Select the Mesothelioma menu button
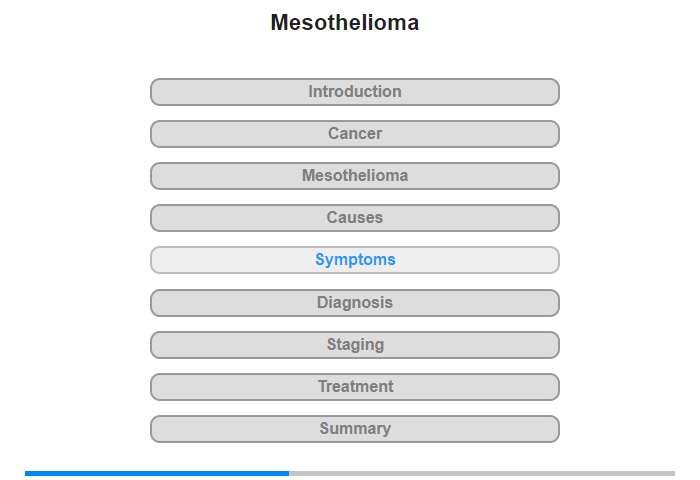This screenshot has height=480, width=700. [354, 176]
